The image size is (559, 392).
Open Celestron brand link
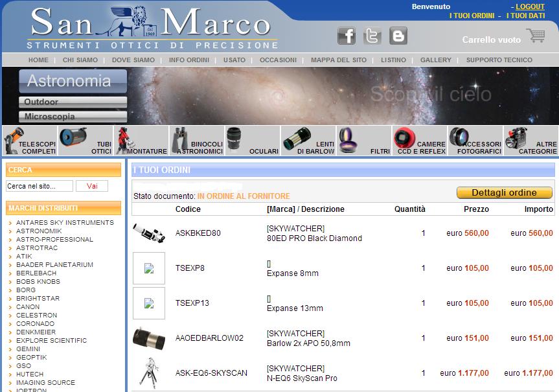pos(36,316)
